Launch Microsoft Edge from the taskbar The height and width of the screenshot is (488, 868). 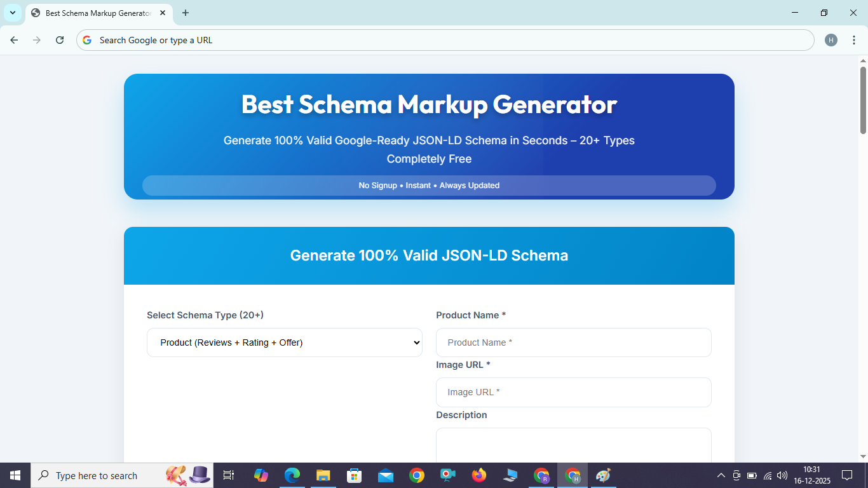[292, 475]
